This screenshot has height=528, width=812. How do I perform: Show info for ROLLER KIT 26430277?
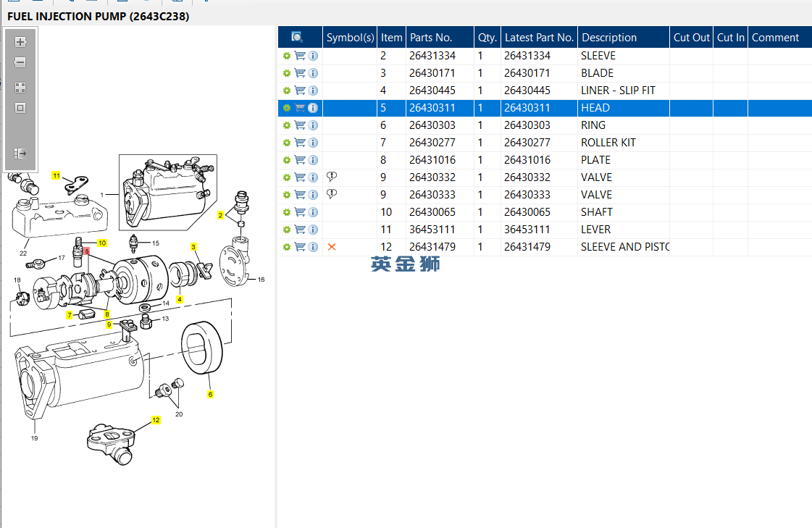[x=313, y=143]
